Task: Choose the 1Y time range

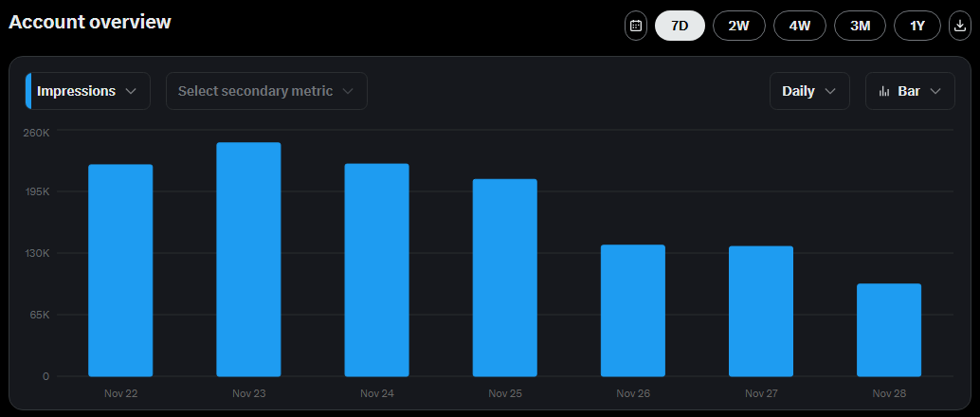Action: tap(917, 26)
